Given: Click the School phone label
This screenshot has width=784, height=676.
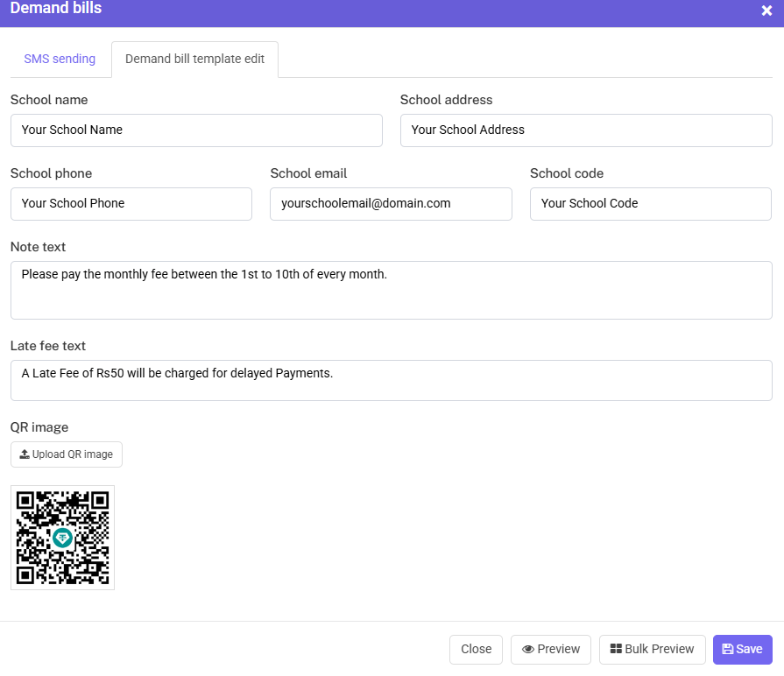Looking at the screenshot, I should coord(51,173).
